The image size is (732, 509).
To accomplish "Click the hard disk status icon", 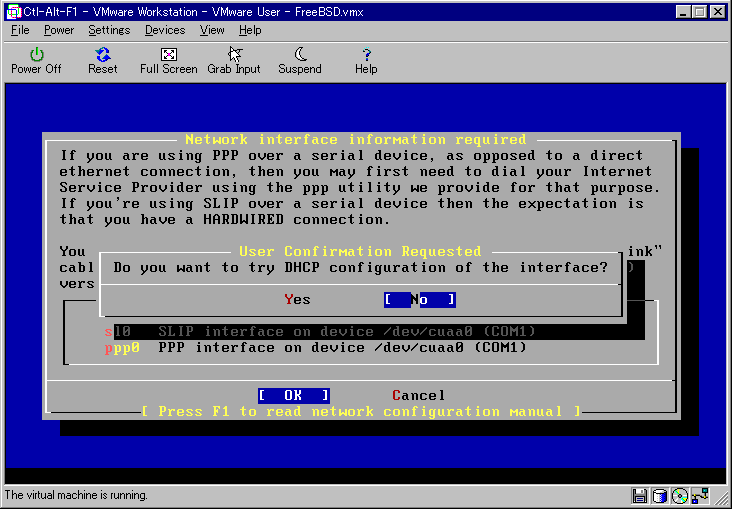I will (660, 495).
